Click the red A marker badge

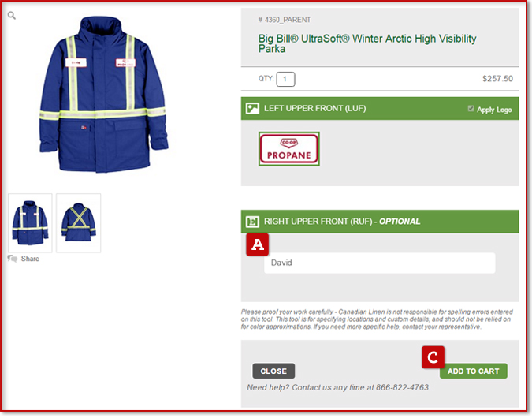[258, 244]
